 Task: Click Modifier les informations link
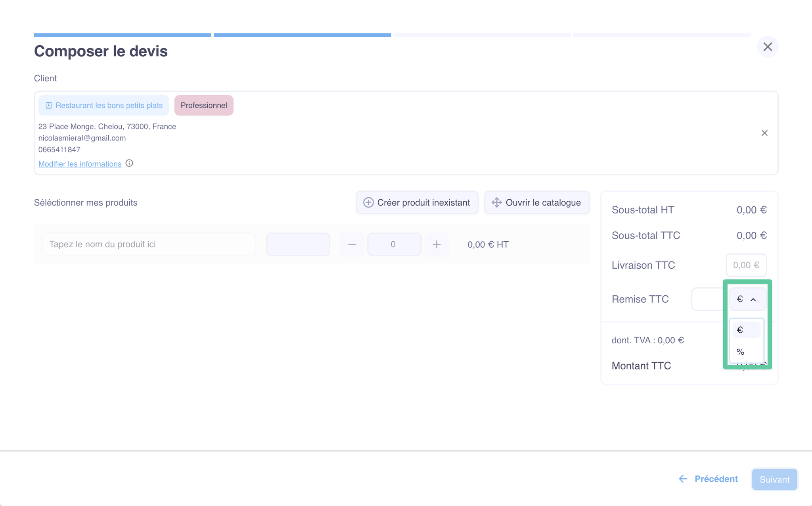(x=80, y=164)
